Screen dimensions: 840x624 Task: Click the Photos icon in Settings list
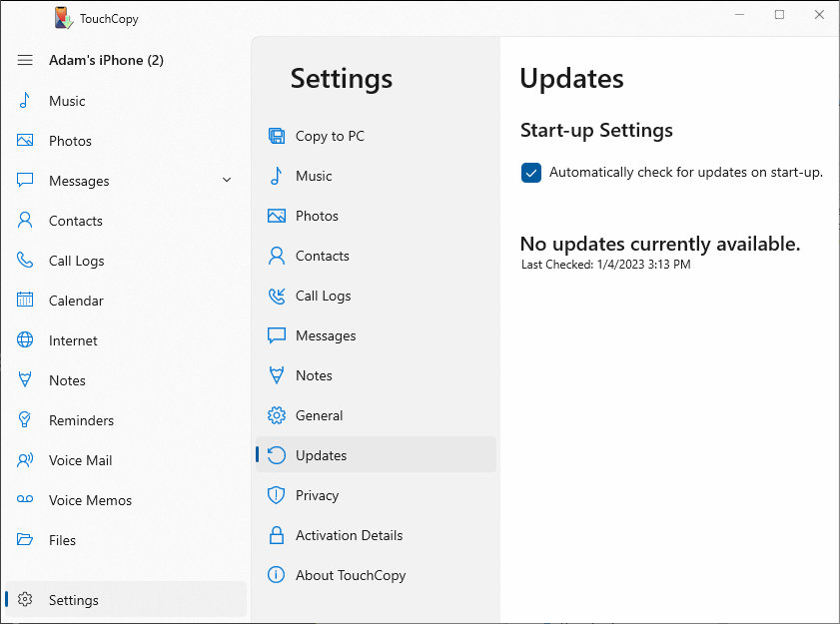pyautogui.click(x=277, y=216)
